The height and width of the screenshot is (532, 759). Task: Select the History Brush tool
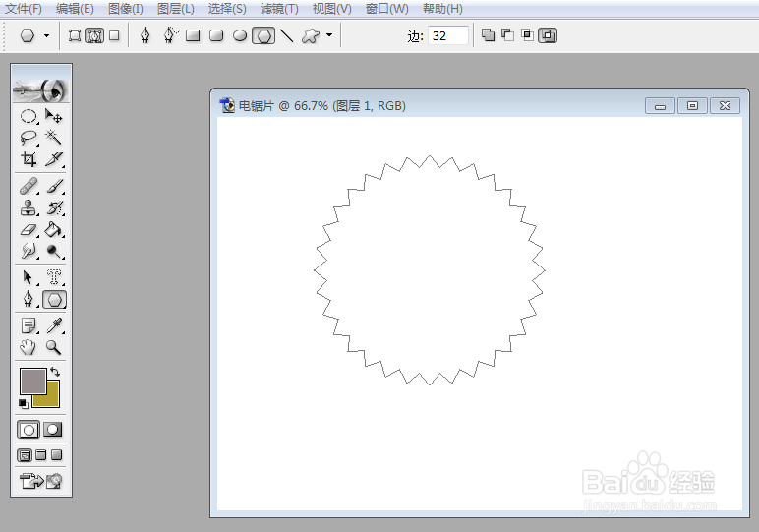click(54, 207)
